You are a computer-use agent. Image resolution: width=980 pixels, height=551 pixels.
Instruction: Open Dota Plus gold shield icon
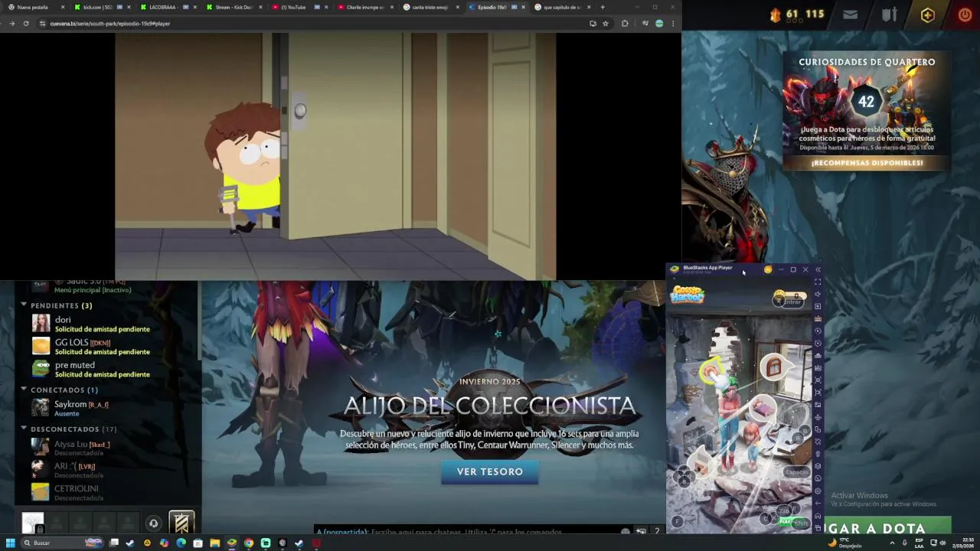(927, 15)
